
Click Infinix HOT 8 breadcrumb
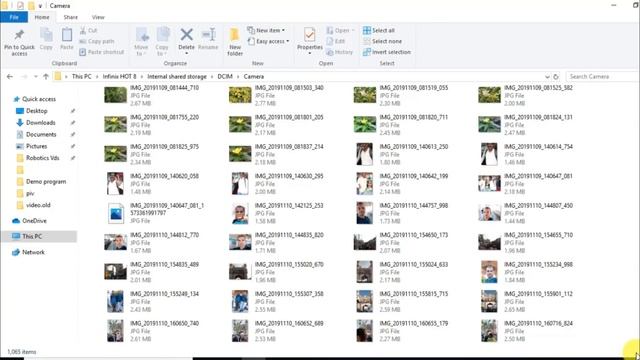coord(119,76)
